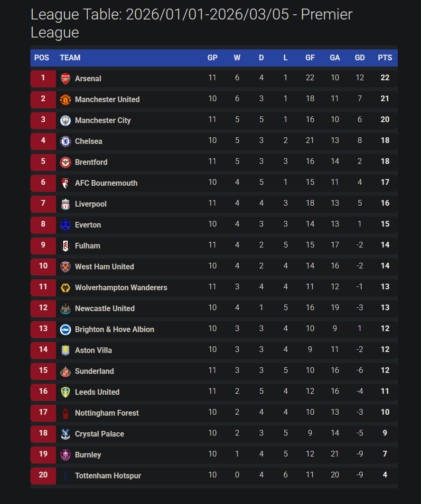The image size is (421, 504).
Task: Click the TEAM column header
Action: tap(70, 57)
